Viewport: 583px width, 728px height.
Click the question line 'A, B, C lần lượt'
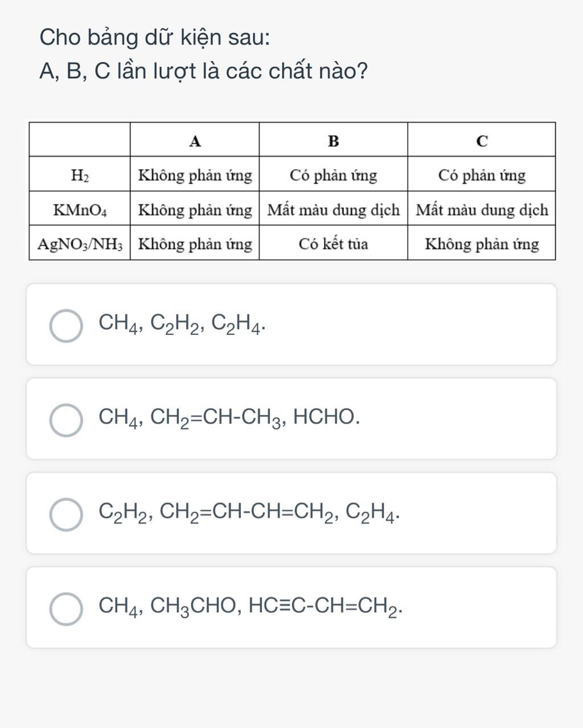[204, 71]
